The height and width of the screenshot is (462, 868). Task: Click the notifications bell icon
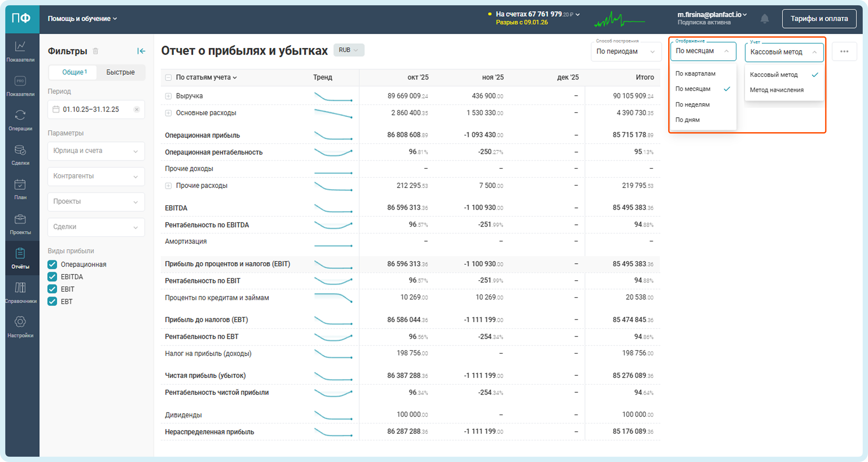(764, 19)
